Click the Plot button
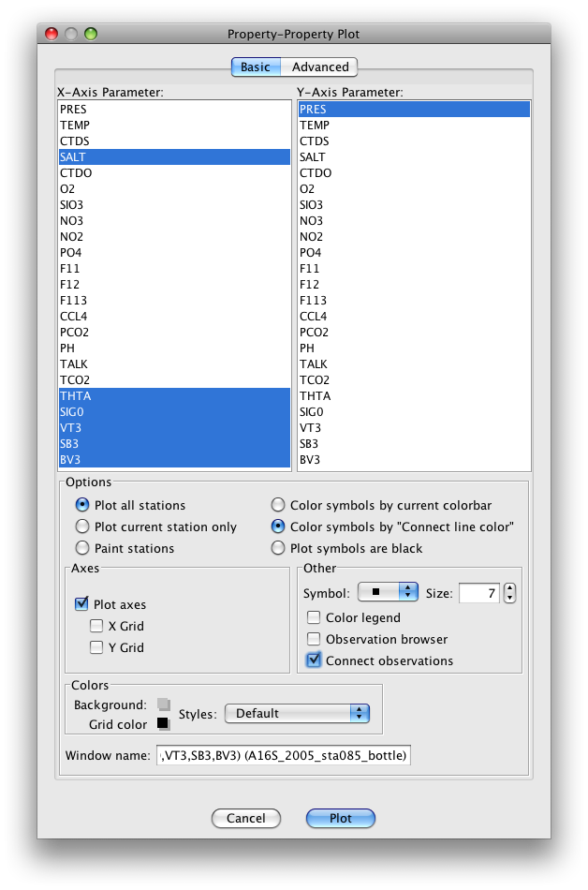The height and width of the screenshot is (890, 588). coord(341,818)
